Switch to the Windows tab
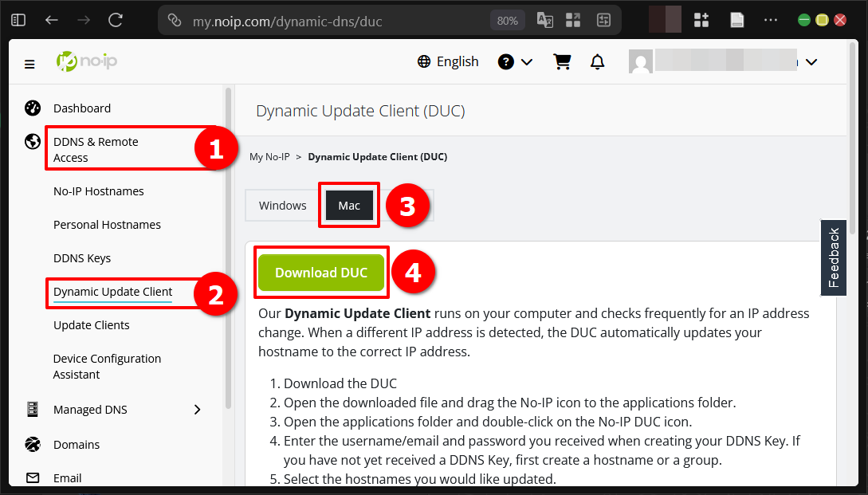The image size is (868, 495). [x=281, y=205]
